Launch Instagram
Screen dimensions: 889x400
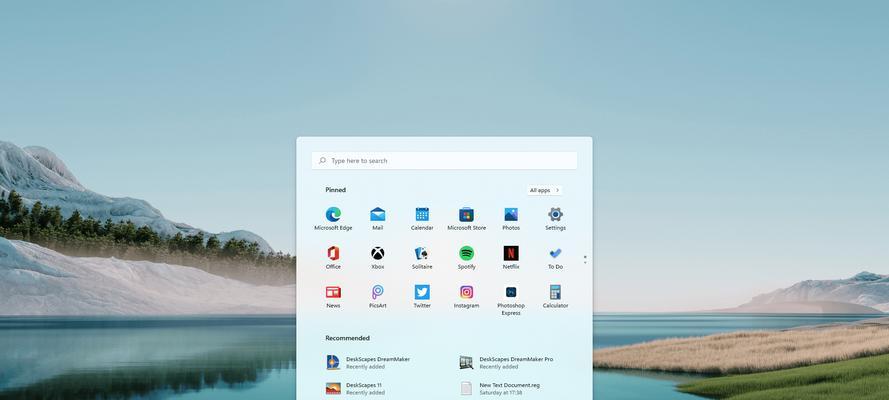coord(467,297)
